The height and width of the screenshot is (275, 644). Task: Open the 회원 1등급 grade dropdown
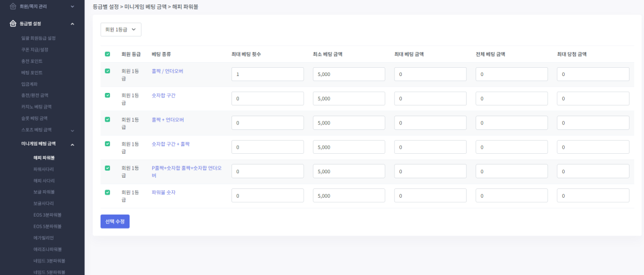tap(121, 30)
